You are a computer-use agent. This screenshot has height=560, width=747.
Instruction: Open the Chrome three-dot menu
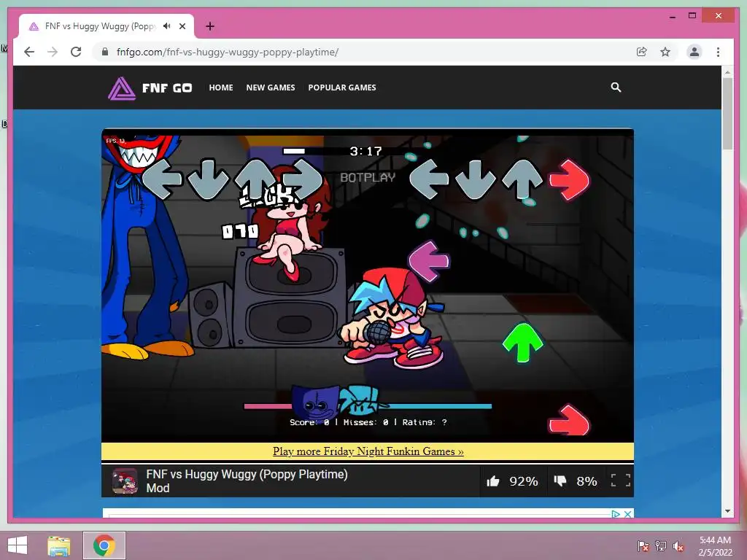point(718,52)
